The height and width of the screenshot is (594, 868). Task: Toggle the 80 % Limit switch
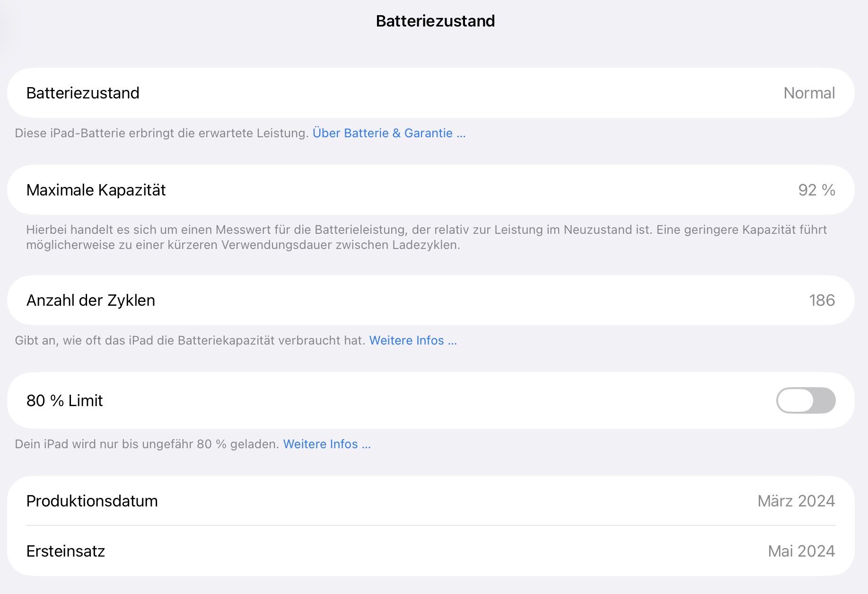806,400
